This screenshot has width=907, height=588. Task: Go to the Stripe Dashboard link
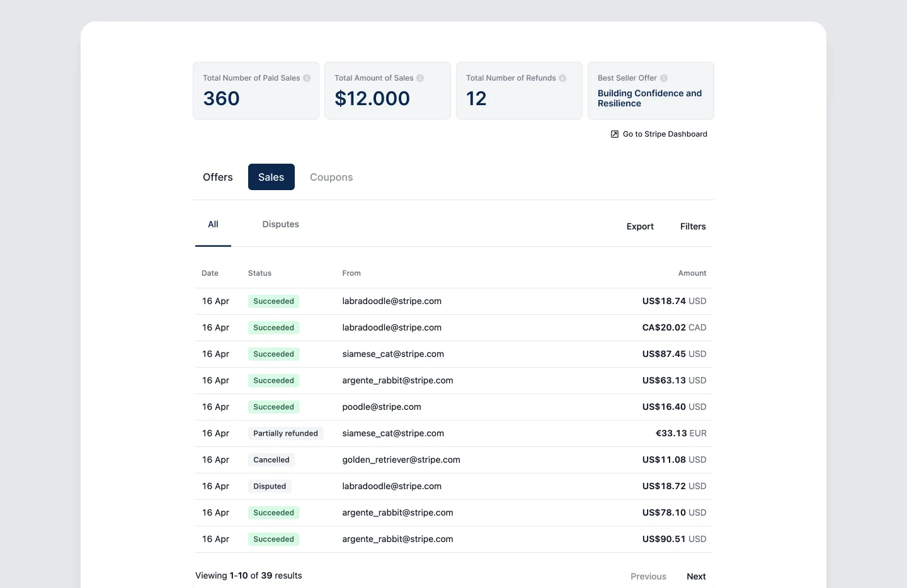(665, 134)
